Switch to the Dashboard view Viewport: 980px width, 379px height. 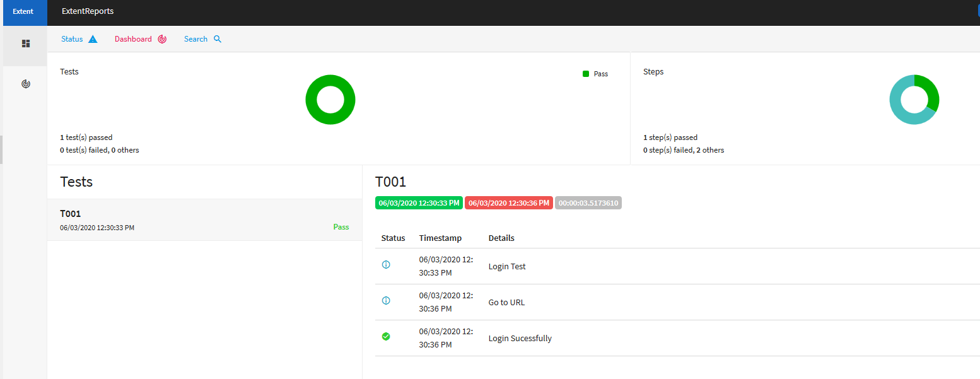tap(133, 39)
